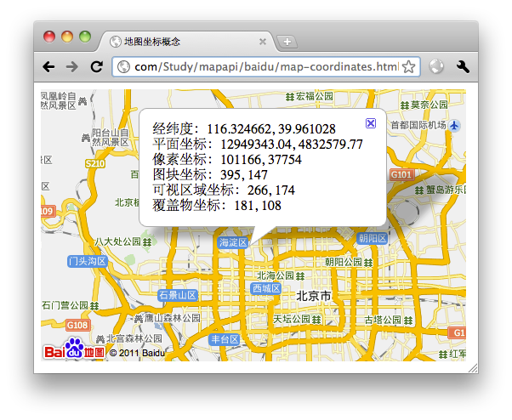Screen dimensions: 512x420
Task: Click the airport icon near 首都国际机场
Action: (x=456, y=125)
